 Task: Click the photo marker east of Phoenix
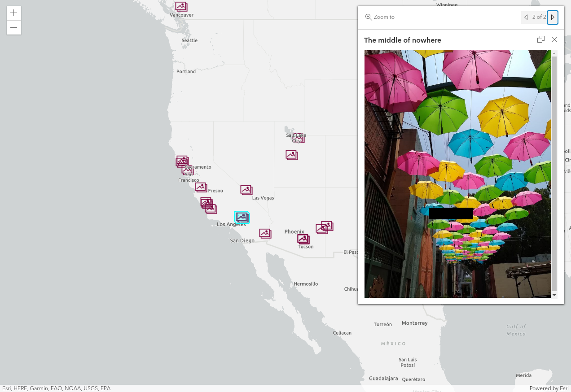pyautogui.click(x=324, y=228)
